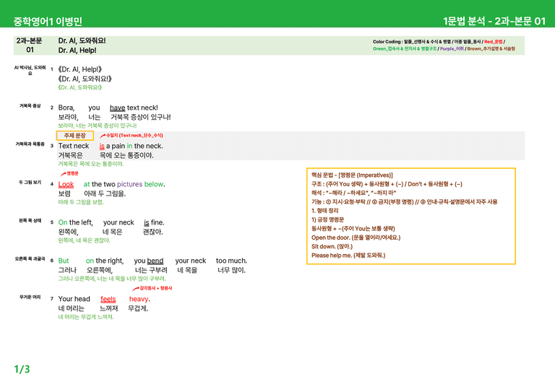Click the orange-boxed tag "주제 문장"
This screenshot has height=392, width=555.
(74, 136)
